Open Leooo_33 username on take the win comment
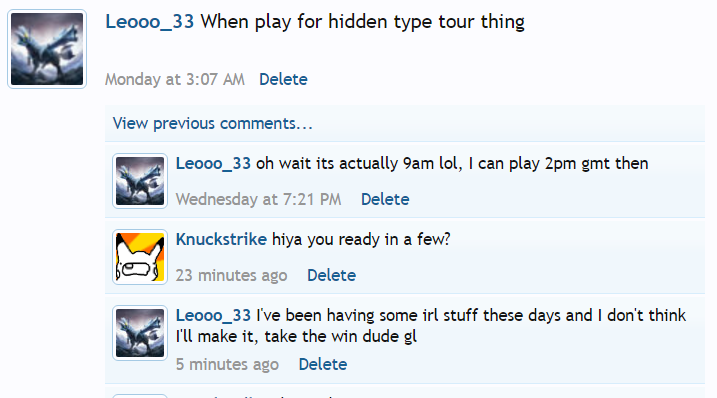 click(214, 315)
